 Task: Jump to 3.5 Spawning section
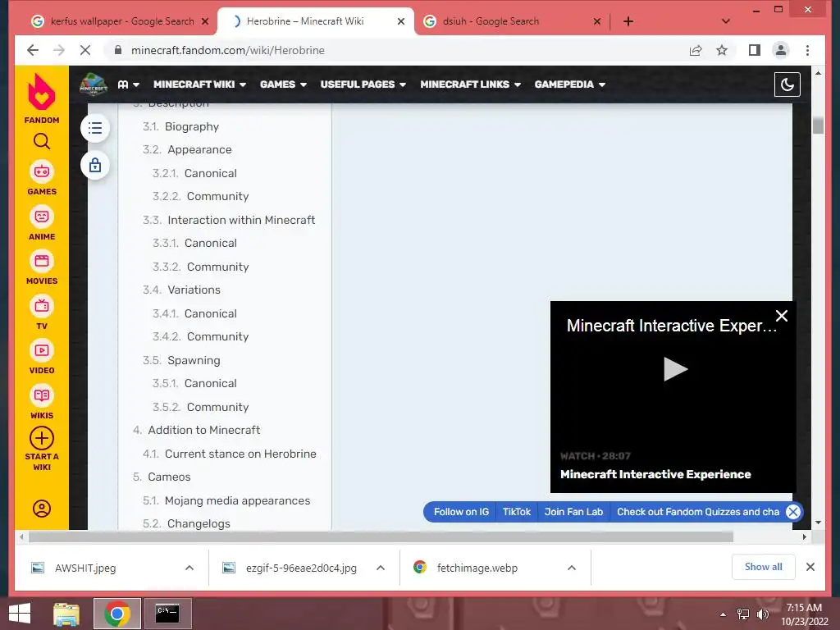181,360
